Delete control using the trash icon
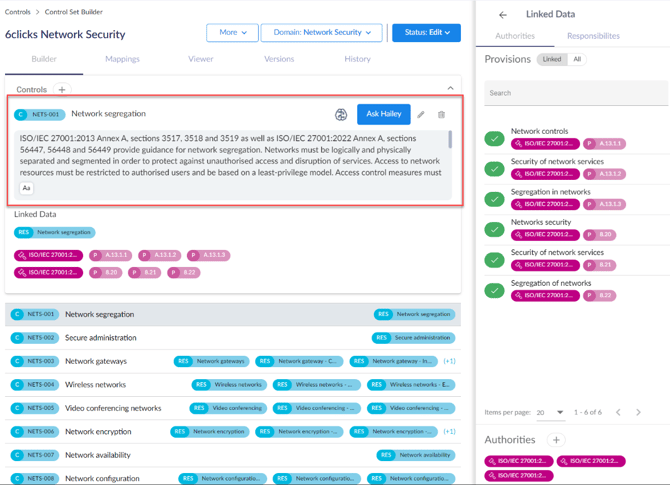 click(x=441, y=115)
